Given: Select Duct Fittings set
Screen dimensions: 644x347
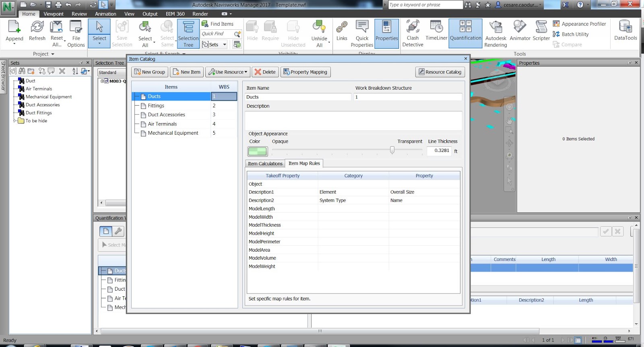Looking at the screenshot, I should coord(39,113).
